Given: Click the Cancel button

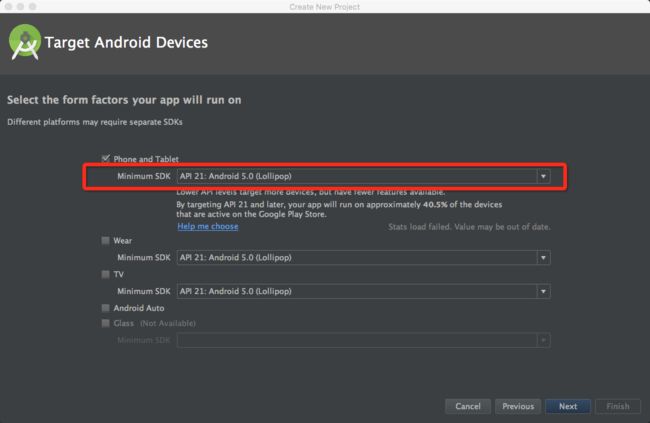Looking at the screenshot, I should pyautogui.click(x=468, y=406).
